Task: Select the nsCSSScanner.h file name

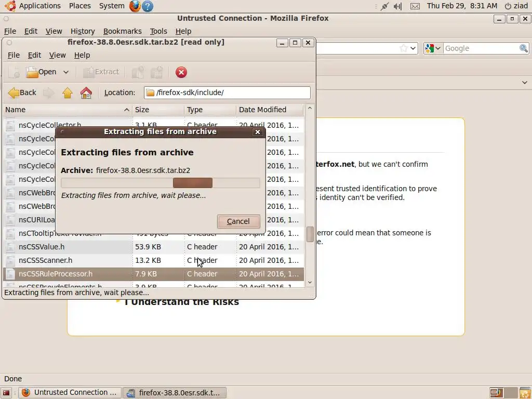Action: pos(46,261)
